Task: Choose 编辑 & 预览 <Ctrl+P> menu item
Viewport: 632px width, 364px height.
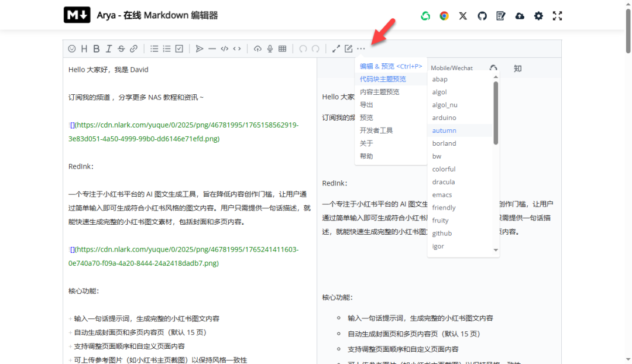Action: (390, 66)
